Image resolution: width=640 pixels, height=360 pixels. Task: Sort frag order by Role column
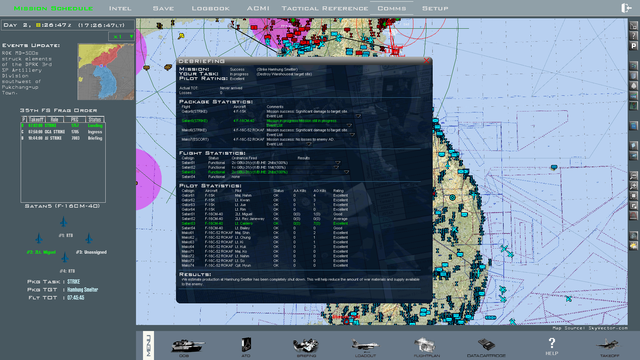coord(55,120)
